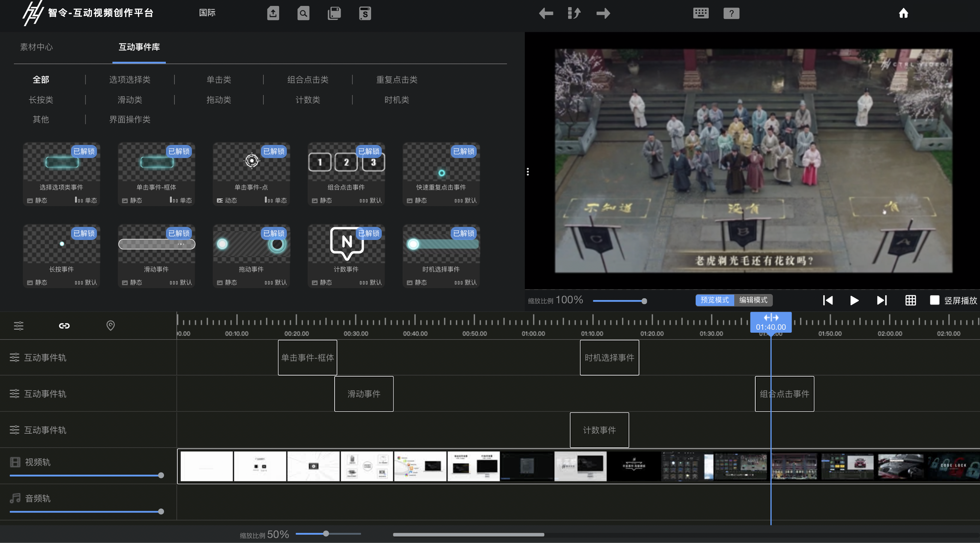This screenshot has height=543, width=980.
Task: Select the 单击事件-点 card
Action: point(251,174)
